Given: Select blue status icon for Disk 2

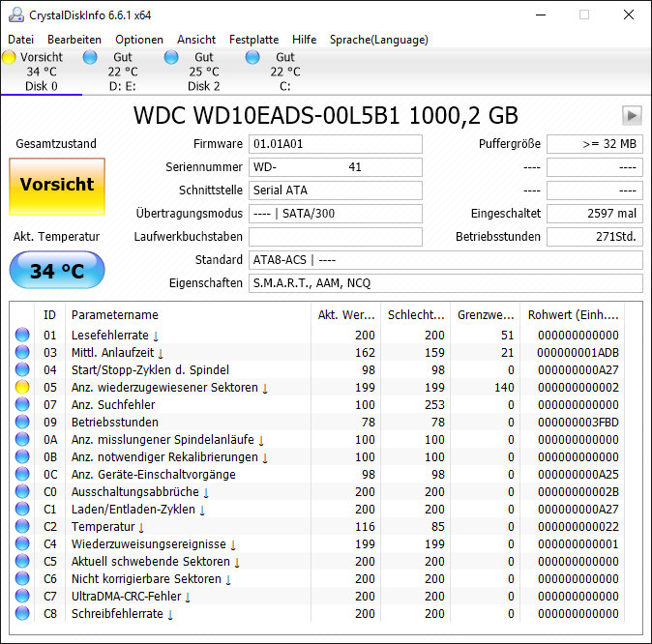Looking at the screenshot, I should [171, 57].
